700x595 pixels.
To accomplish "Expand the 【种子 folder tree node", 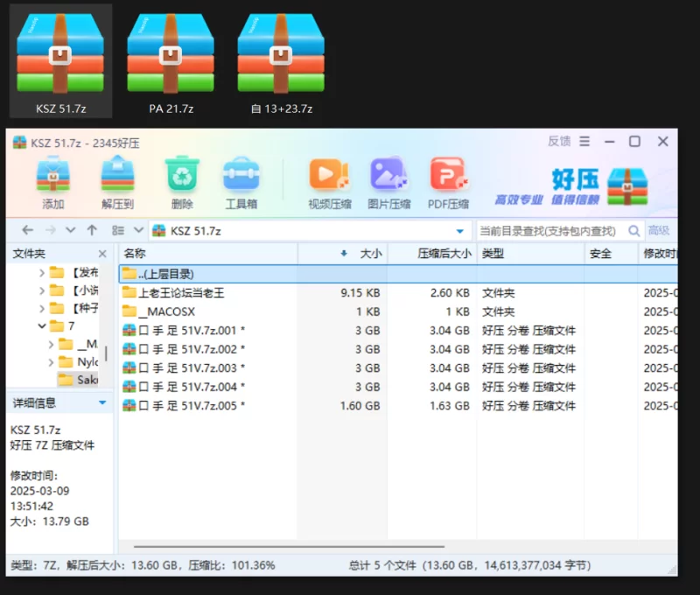I will (x=41, y=308).
